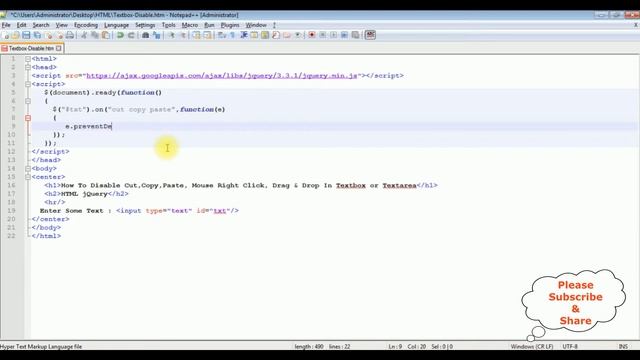Viewport: 640px width, 360px height.
Task: Toggle show all characters icon
Action: pos(233,35)
